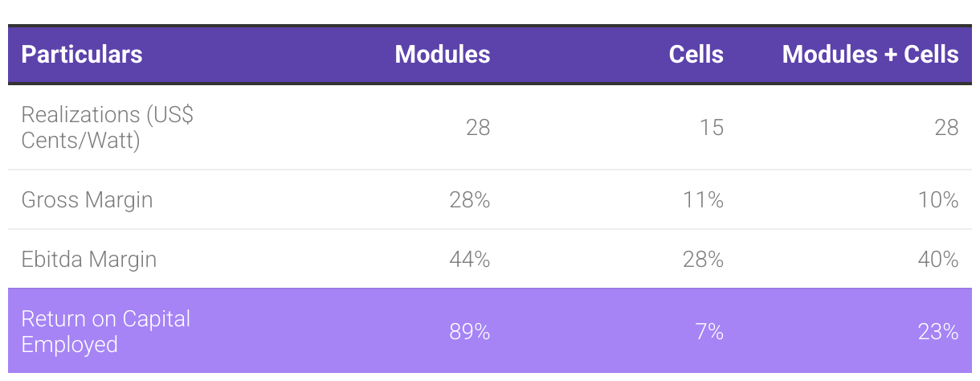980x381 pixels.
Task: Click the Realizations (US$ Cents/Watt) row label
Action: coord(107,128)
